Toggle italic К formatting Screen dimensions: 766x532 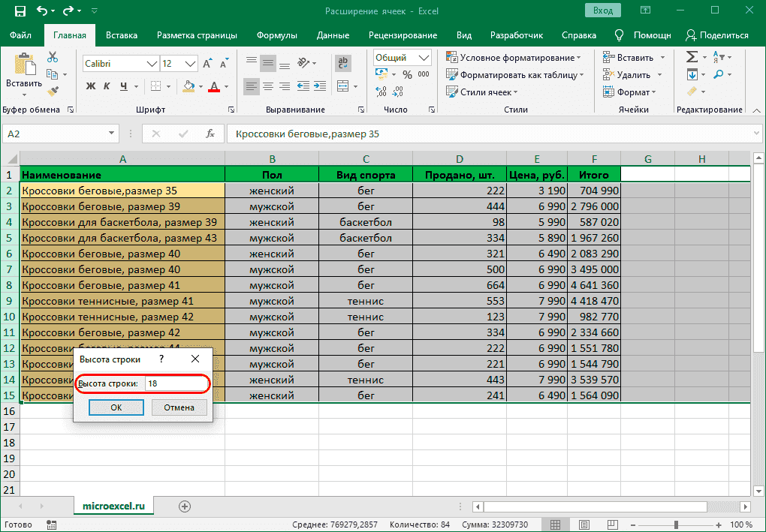point(107,86)
